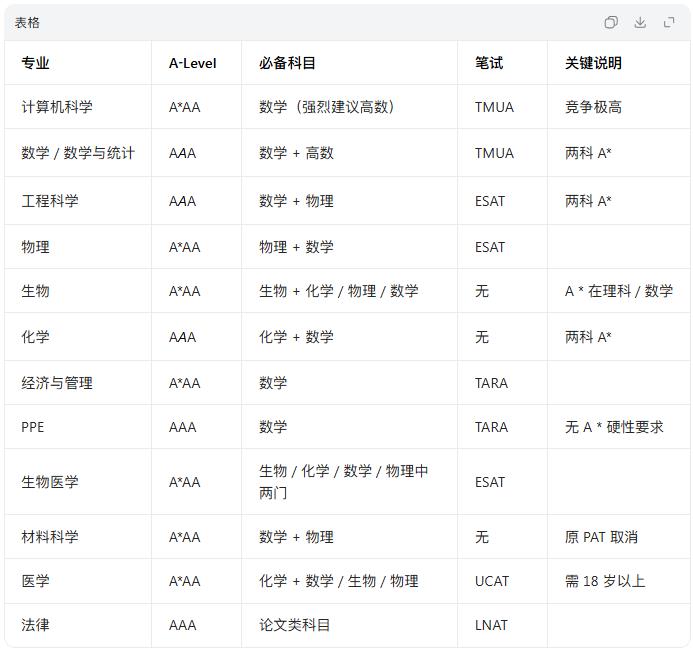The width and height of the screenshot is (693, 652).
Task: Click the 经济与管理 row label
Action: pyautogui.click(x=57, y=383)
